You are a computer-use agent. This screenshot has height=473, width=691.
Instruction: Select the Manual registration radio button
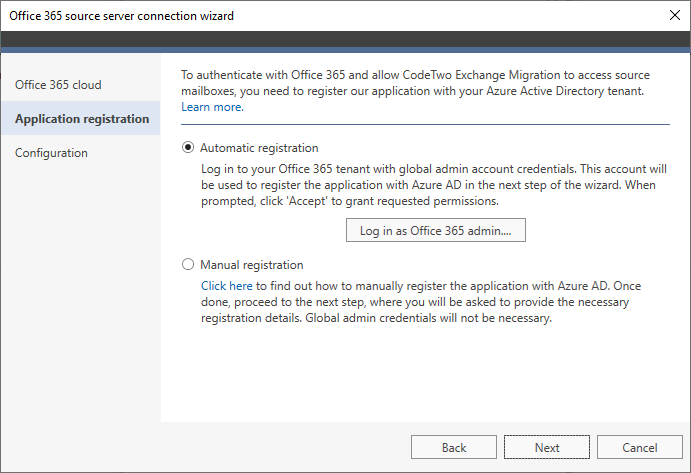point(188,264)
